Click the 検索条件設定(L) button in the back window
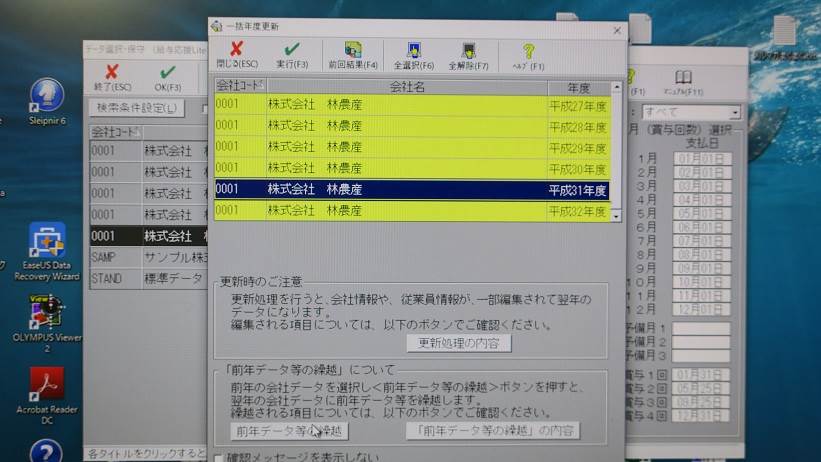Viewport: 821px width, 462px height. pyautogui.click(x=137, y=107)
